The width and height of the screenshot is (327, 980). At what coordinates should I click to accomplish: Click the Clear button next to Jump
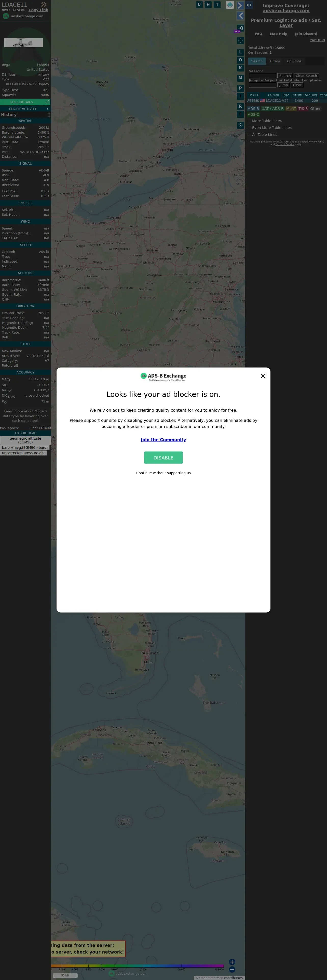[x=297, y=85]
